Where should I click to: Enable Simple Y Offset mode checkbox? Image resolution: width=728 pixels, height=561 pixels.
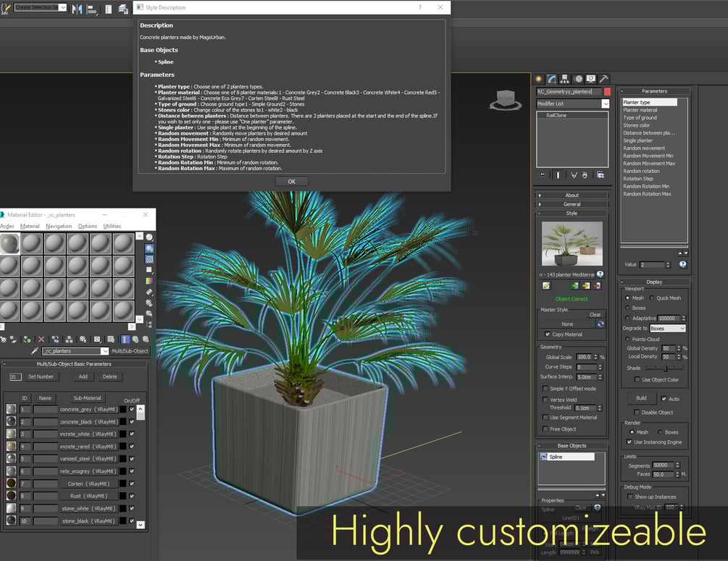pyautogui.click(x=545, y=389)
